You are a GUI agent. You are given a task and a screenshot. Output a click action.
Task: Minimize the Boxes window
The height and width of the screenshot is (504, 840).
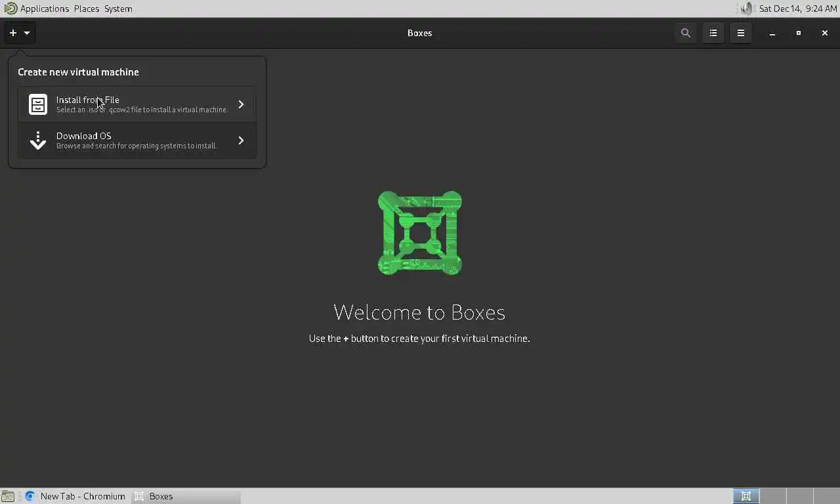772,33
